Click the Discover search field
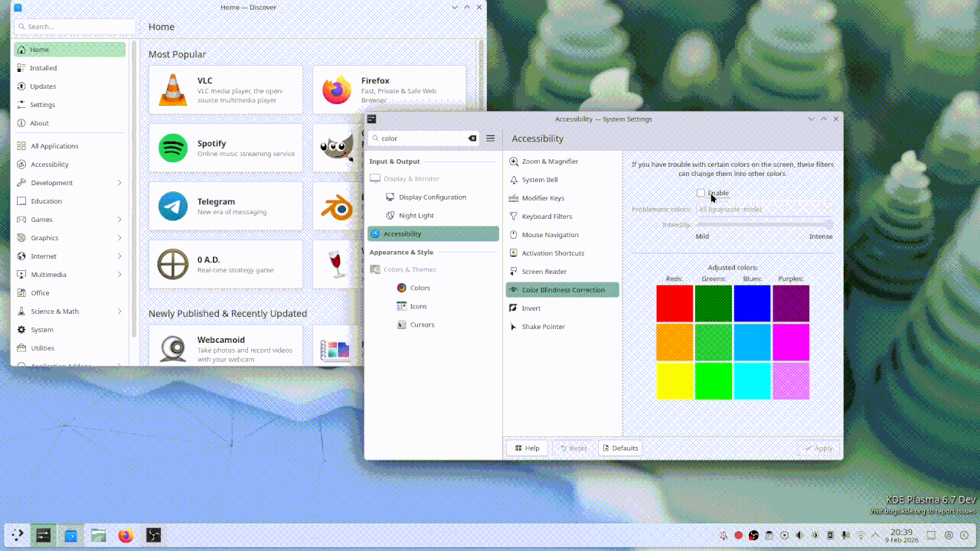This screenshot has height=551, width=980. point(75,26)
